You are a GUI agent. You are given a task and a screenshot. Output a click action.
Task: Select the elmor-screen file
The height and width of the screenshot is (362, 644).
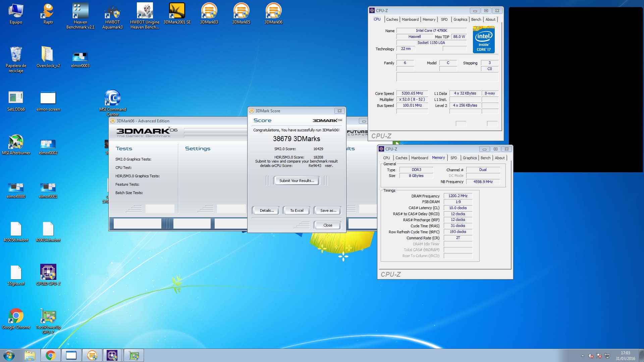tap(48, 101)
